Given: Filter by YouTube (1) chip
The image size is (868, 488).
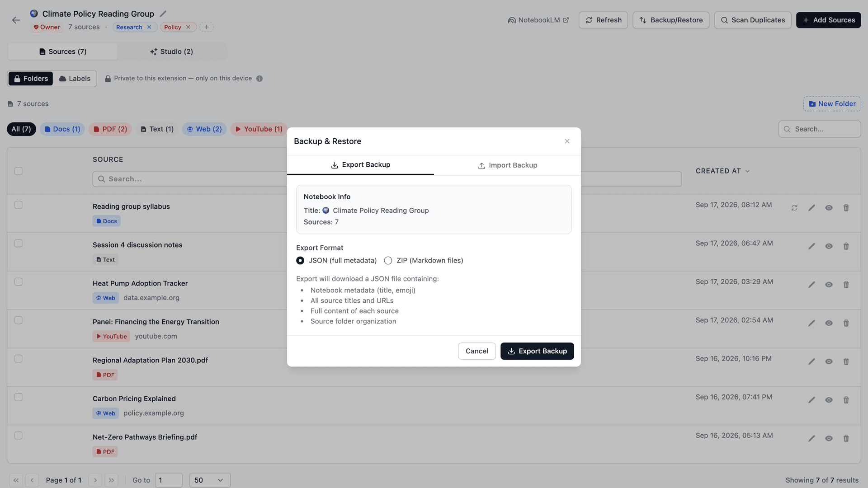Looking at the screenshot, I should (x=259, y=129).
